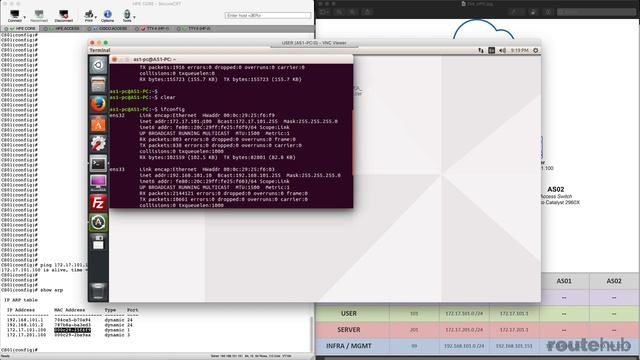Click the floppy disk icon in launcher
The image size is (640, 360).
click(x=98, y=242)
